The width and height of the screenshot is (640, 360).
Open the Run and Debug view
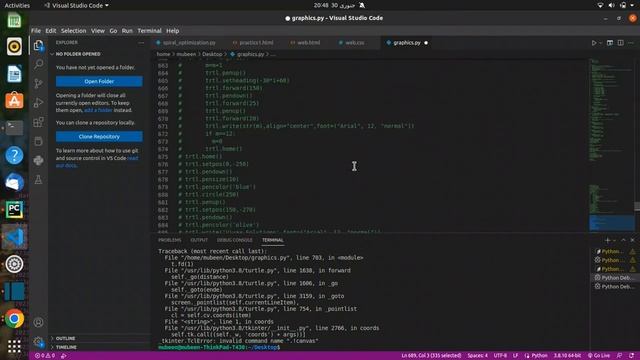point(38,102)
